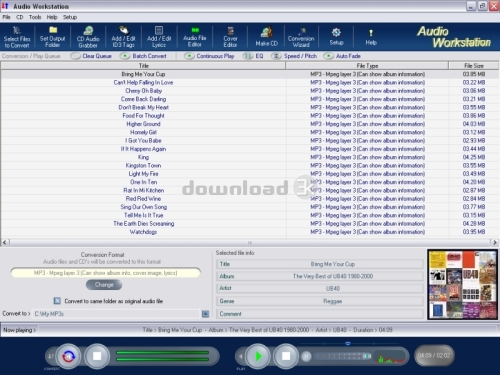
Task: Open CD menu
Action: coord(20,17)
